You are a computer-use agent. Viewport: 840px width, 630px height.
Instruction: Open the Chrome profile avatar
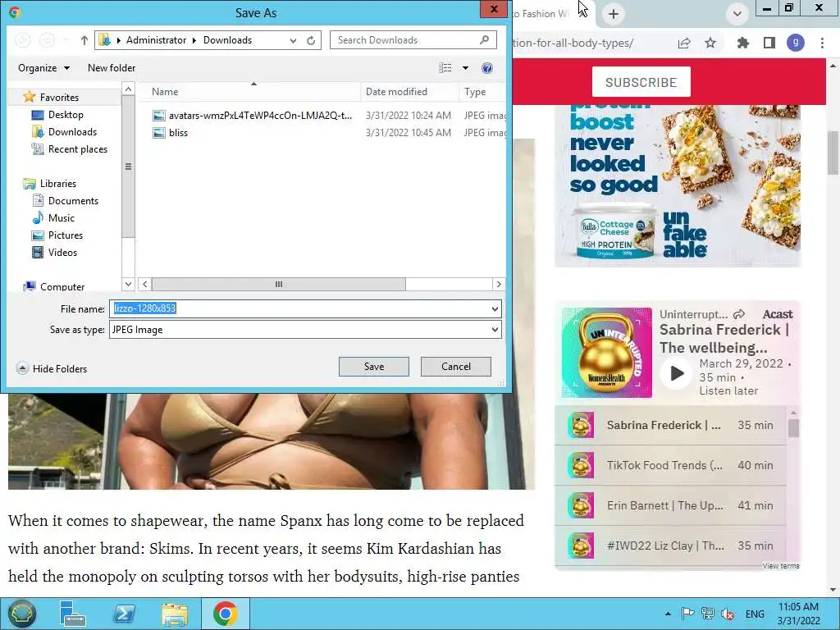[x=796, y=43]
